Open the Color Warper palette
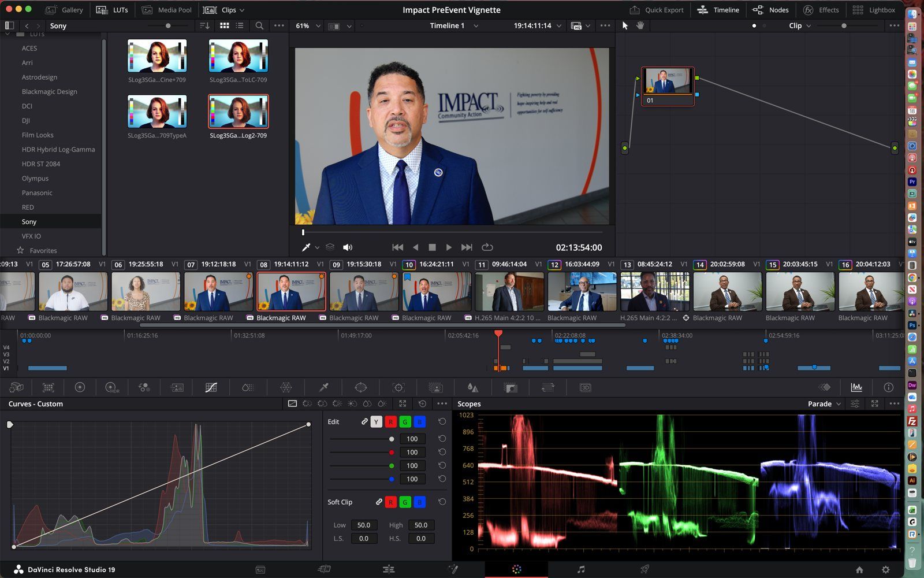The width and height of the screenshot is (924, 578). (286, 387)
